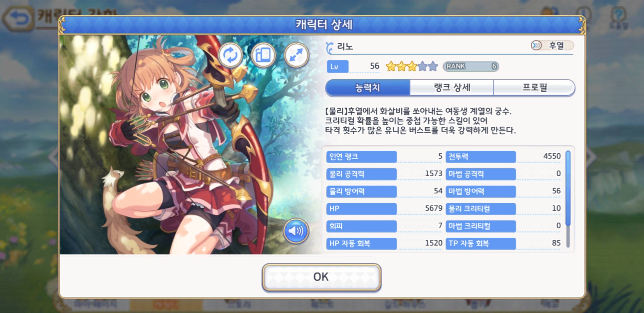Go to previous character with left arrow
644x313 pixels.
point(53,157)
